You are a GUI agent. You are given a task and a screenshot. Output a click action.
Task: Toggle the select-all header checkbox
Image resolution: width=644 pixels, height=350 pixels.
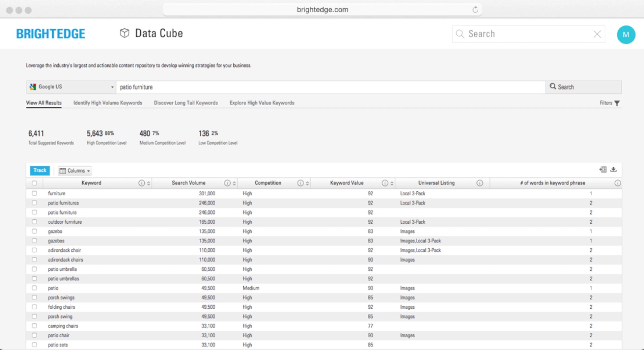pos(34,183)
